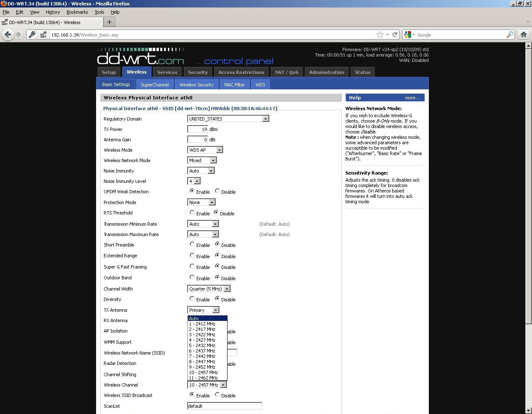Select Disable for Short Preamble
532x414 pixels.
point(217,244)
